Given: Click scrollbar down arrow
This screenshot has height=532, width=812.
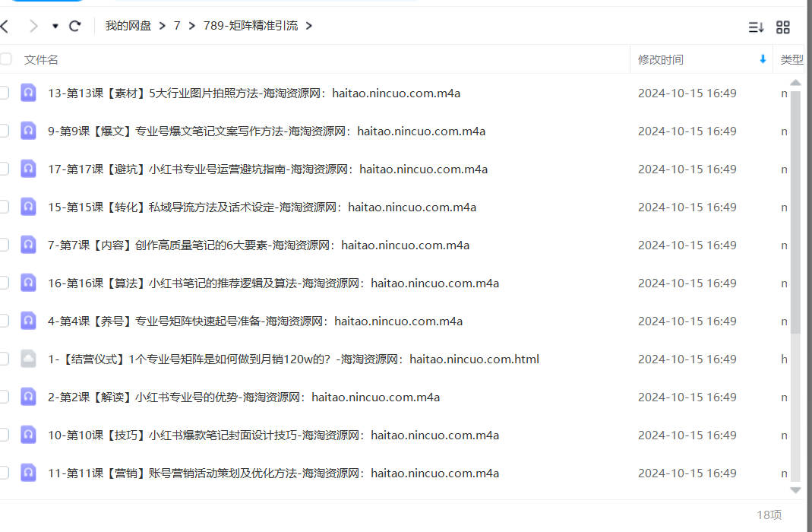Looking at the screenshot, I should tap(795, 490).
